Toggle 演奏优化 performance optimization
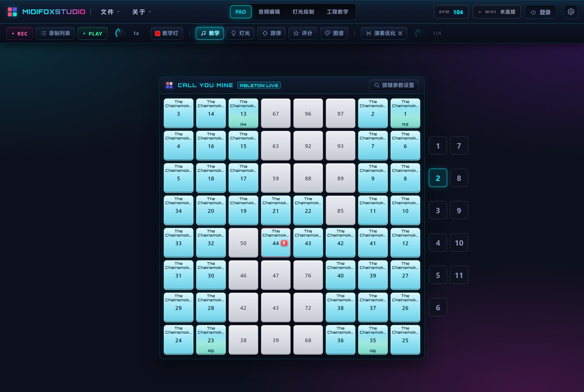Screen dimensions: 584x392 pyautogui.click(x=384, y=33)
